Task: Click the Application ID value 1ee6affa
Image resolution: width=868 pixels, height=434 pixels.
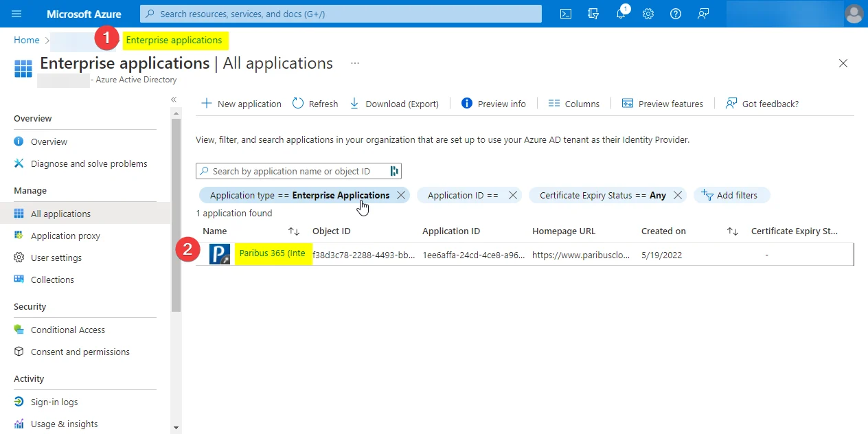Action: point(474,255)
